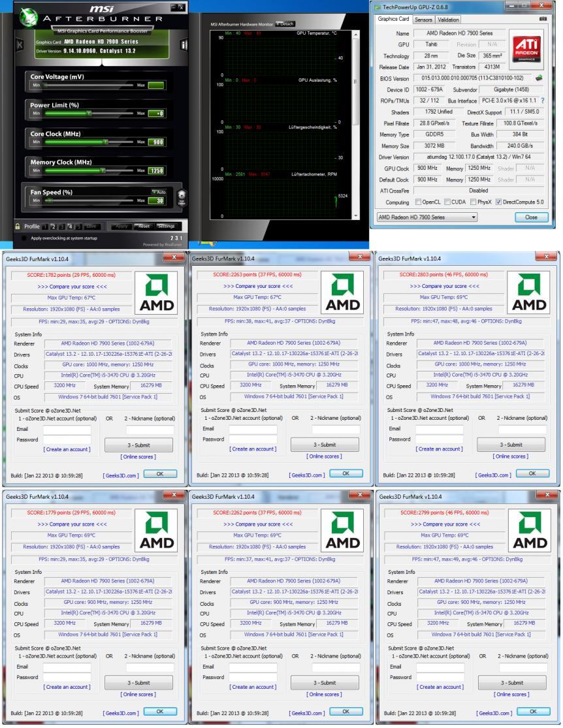Image resolution: width=563 pixels, height=728 pixels.
Task: Click 3 - Submit in the 2263 points window
Action: pyautogui.click(x=325, y=445)
